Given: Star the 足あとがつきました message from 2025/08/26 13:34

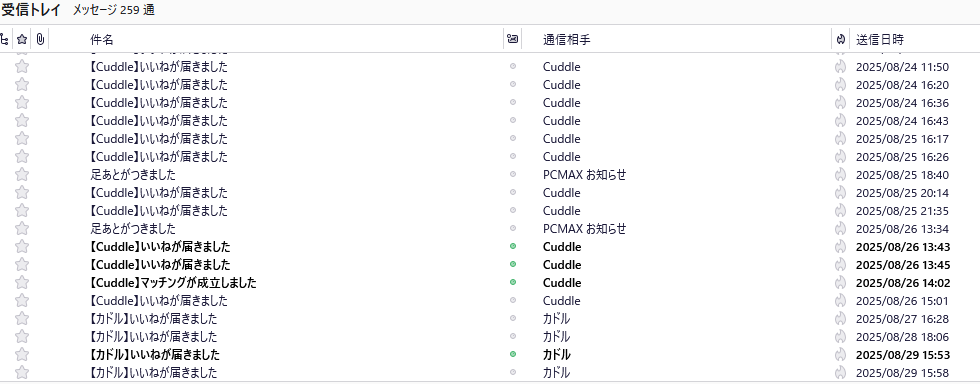Looking at the screenshot, I should 22,228.
